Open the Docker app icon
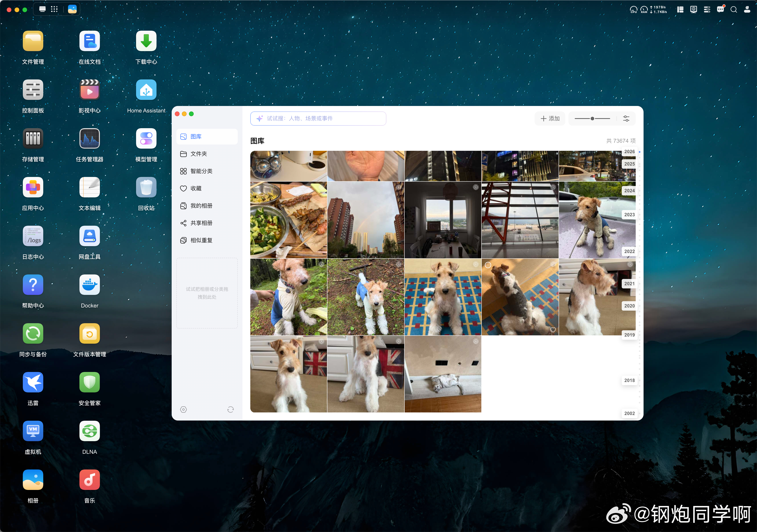This screenshot has width=757, height=532. tap(89, 285)
